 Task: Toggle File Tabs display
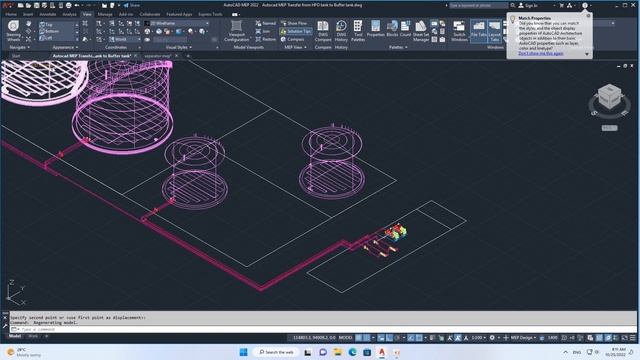coord(479,31)
